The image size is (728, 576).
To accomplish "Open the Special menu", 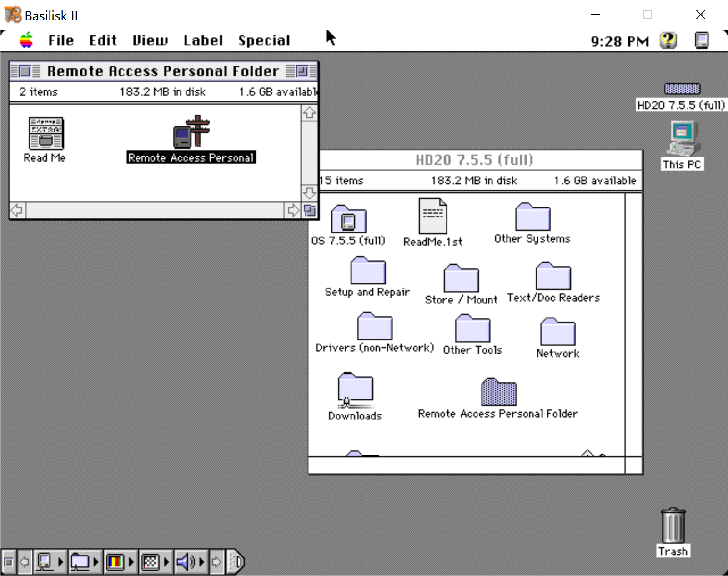I will point(264,40).
